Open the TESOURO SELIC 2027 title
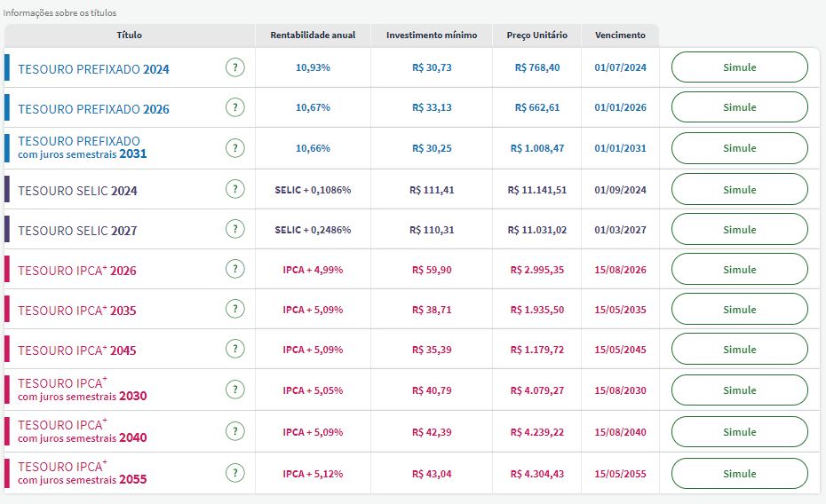Screen dimensions: 826x504 pos(77,231)
